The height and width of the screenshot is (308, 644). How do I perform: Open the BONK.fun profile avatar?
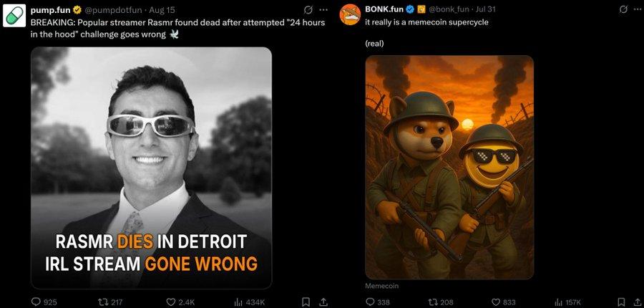click(349, 15)
